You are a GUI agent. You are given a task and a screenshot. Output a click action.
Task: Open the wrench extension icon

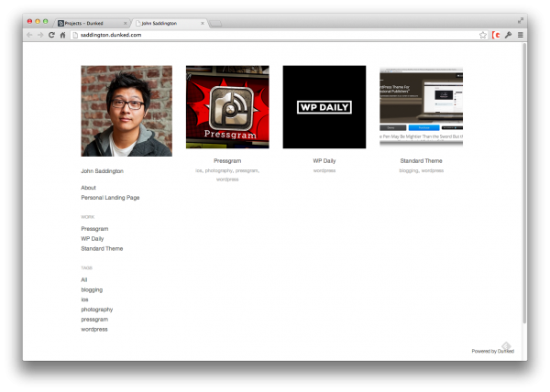[508, 35]
